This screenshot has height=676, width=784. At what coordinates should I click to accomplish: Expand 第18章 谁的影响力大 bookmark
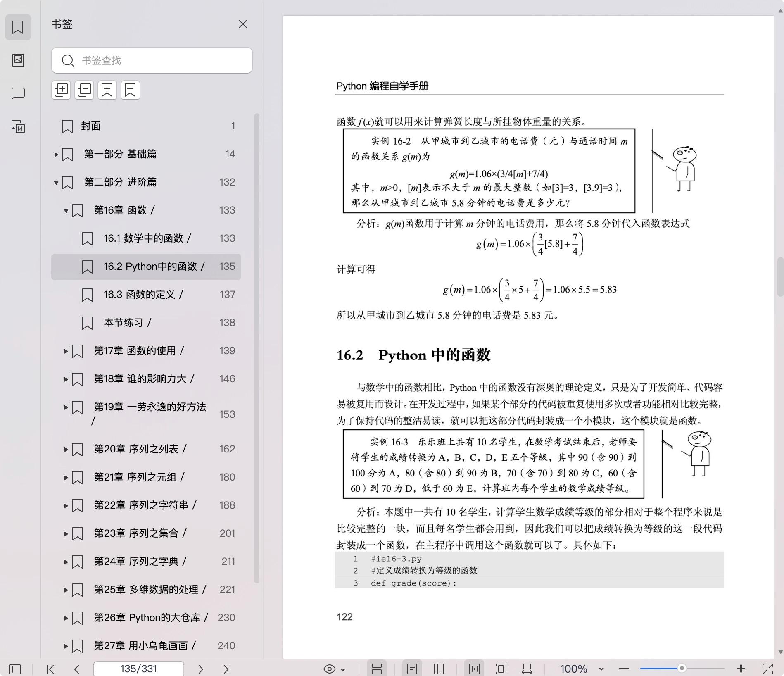[x=66, y=379]
